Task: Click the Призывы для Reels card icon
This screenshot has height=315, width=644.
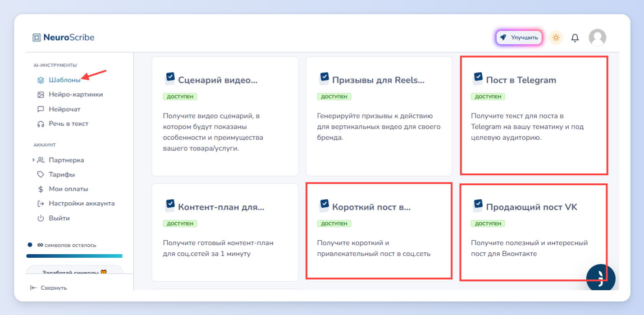Action: pyautogui.click(x=324, y=78)
